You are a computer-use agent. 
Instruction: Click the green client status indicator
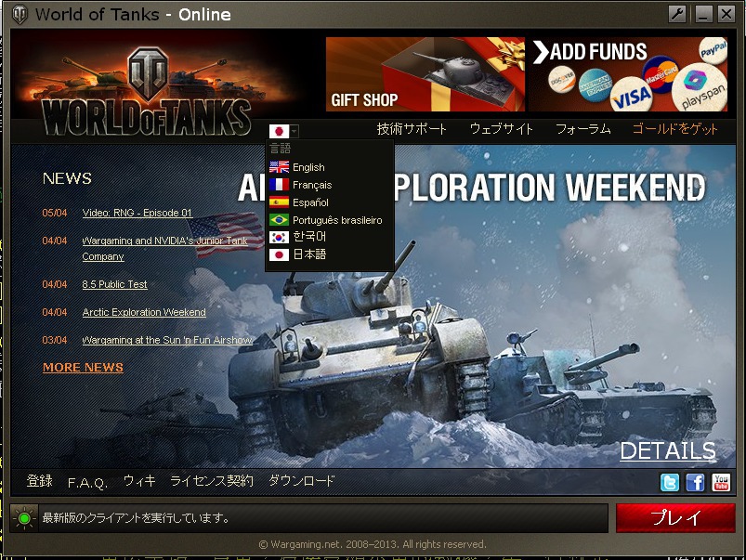24,518
